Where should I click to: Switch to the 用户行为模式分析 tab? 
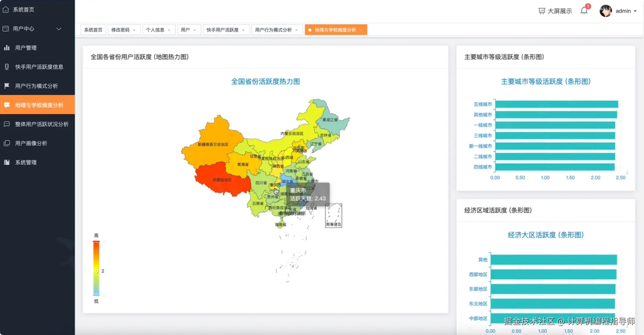[x=274, y=30]
